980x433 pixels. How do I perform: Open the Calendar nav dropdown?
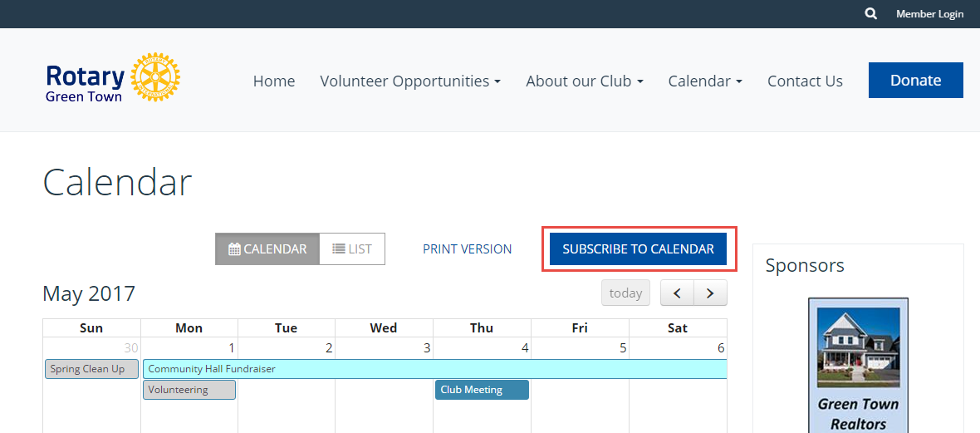coord(705,81)
